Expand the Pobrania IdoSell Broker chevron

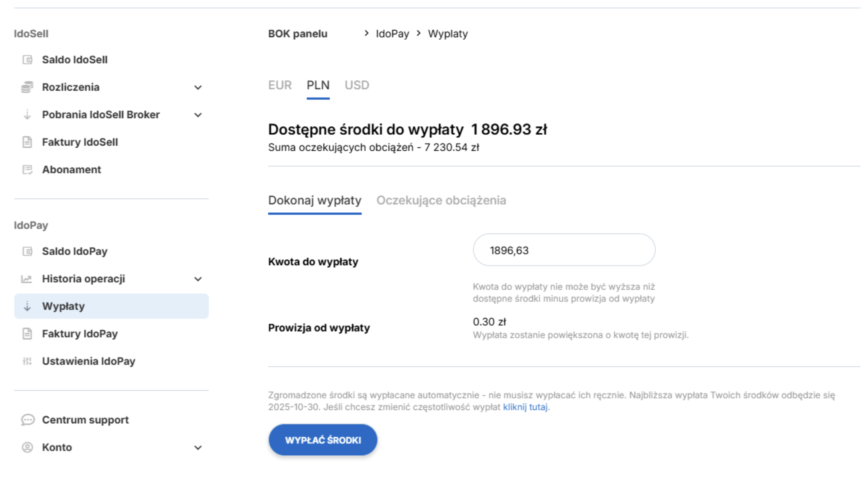198,115
